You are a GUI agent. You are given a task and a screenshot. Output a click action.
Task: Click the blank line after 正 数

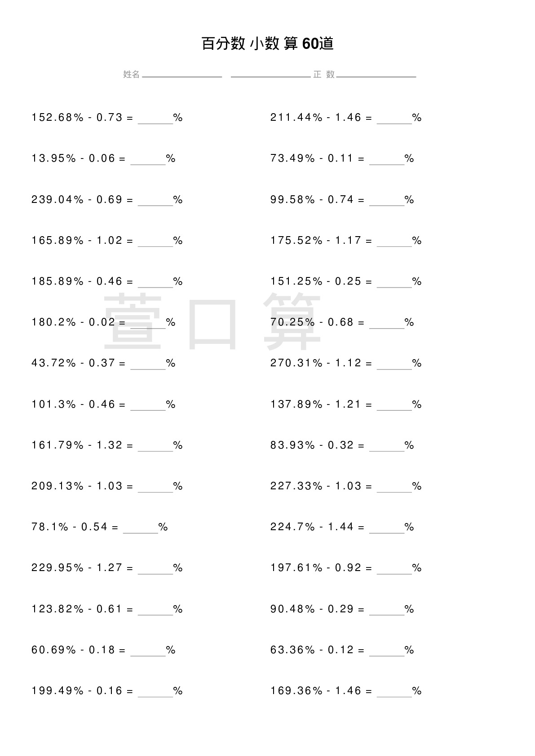point(376,75)
